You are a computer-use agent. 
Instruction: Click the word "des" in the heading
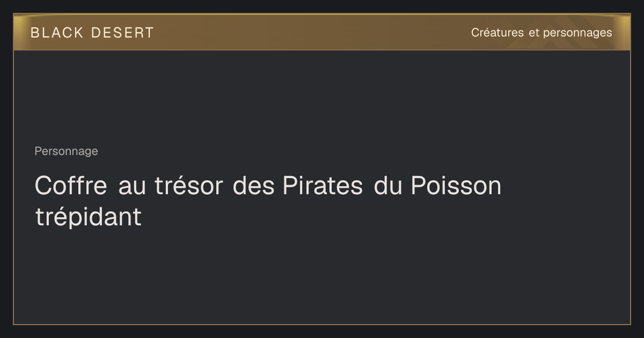pos(252,186)
